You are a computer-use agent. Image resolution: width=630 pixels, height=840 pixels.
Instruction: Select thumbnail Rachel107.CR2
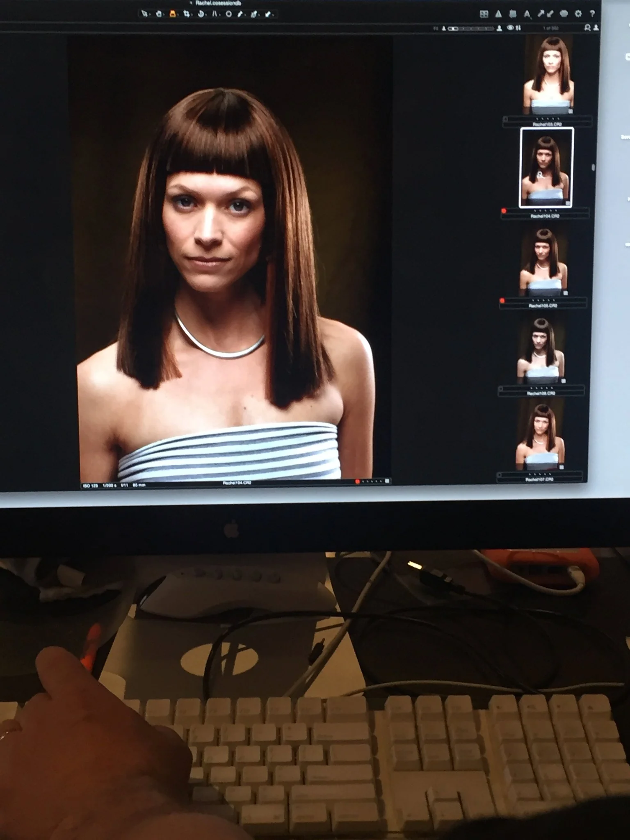click(x=540, y=437)
